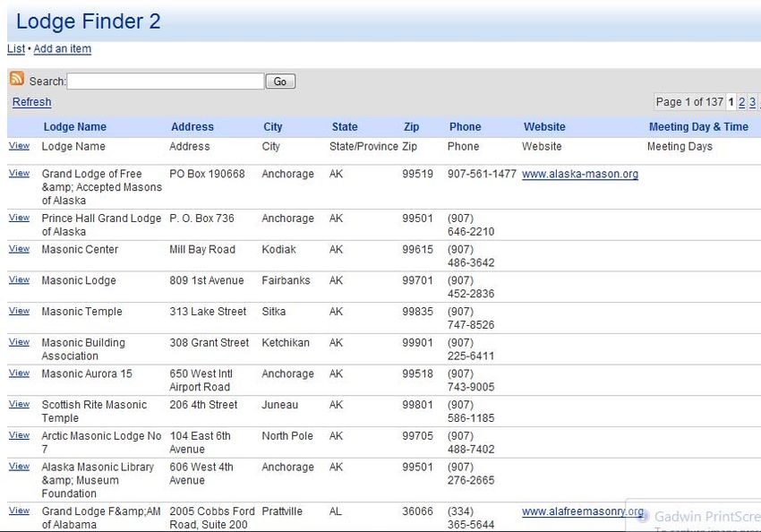View the Masonic Center Kodiak row
The image size is (761, 532).
19,248
